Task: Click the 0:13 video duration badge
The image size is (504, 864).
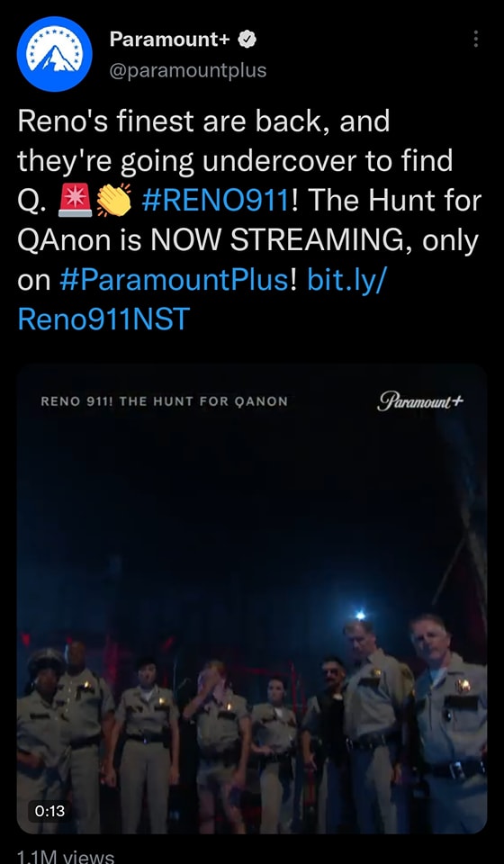Action: (x=49, y=811)
